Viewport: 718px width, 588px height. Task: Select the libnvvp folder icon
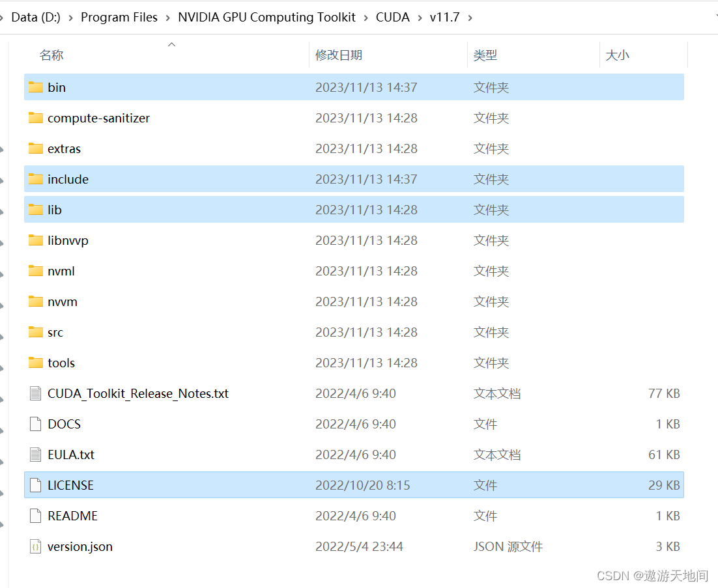(x=36, y=240)
